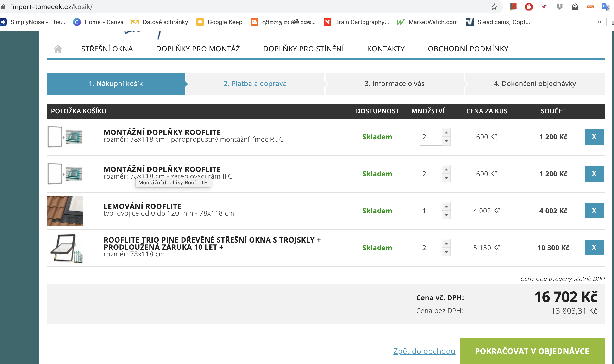The height and width of the screenshot is (364, 614).
Task: Open the Blogger Sinhala-titled bookmark
Action: click(283, 22)
